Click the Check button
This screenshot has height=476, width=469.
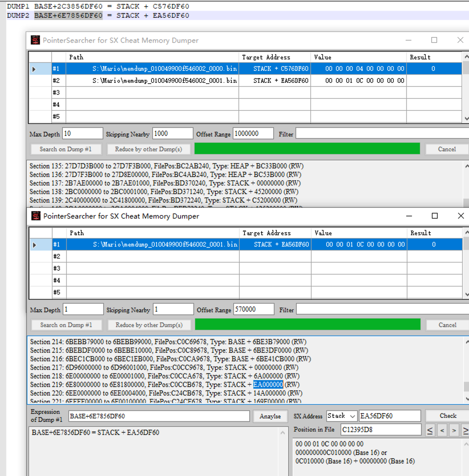tap(448, 416)
